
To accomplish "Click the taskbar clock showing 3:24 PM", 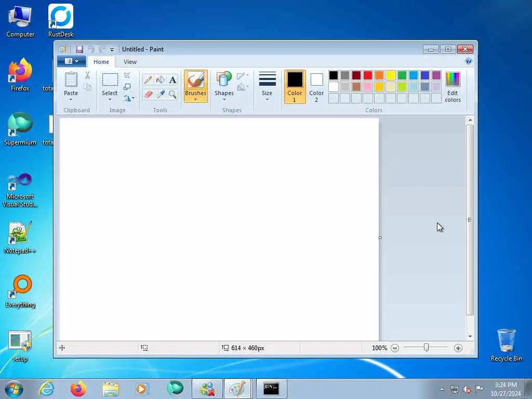I will 506,389.
